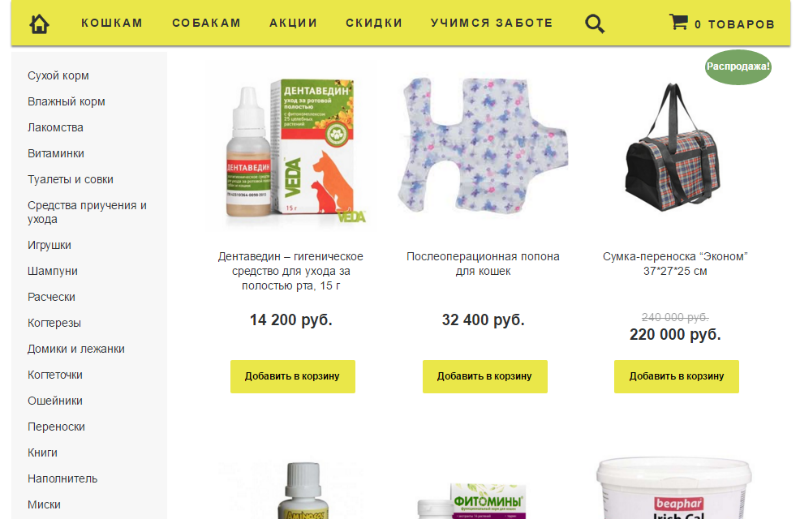Screen dimensions: 800x519
Task: Open the Скидки menu item
Action: coord(374,23)
